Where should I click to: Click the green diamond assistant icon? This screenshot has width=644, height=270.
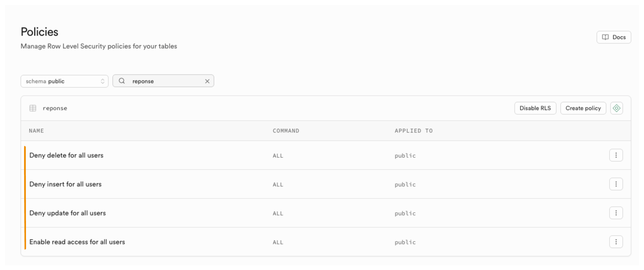(617, 108)
